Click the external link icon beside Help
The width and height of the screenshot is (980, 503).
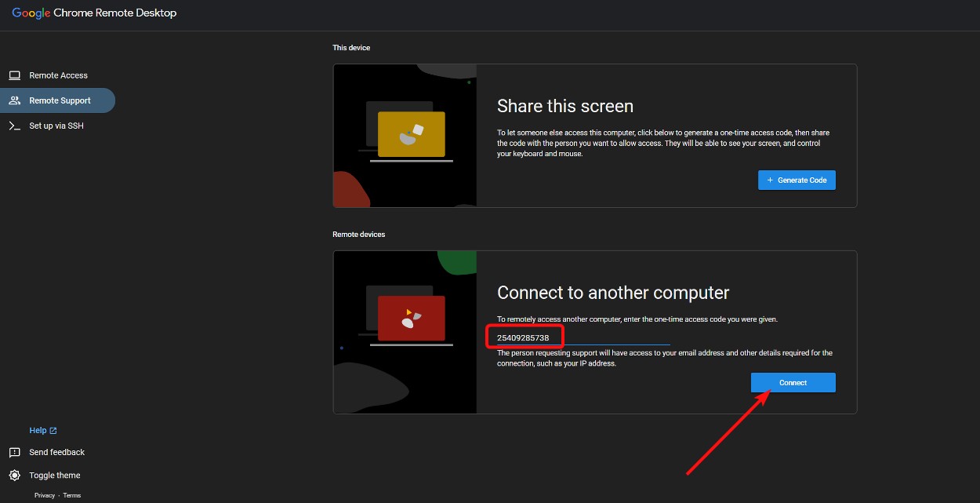point(53,430)
